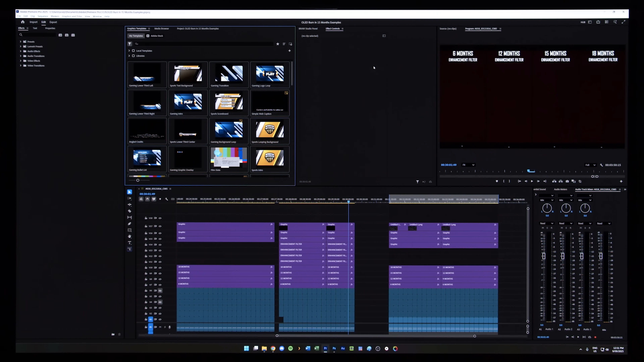Toggle V1 track targeting button

click(150, 319)
